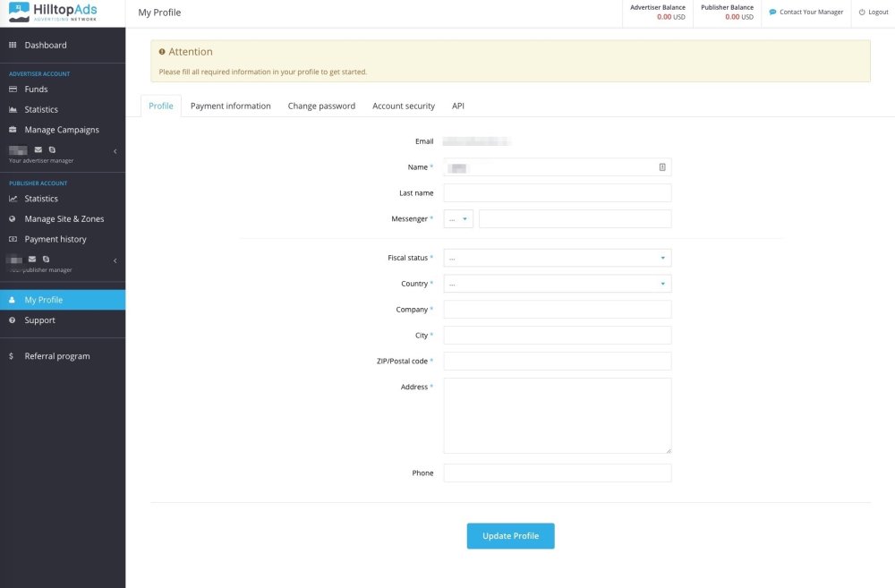Switch to the Profile tab
Image resolution: width=895 pixels, height=588 pixels.
tap(161, 106)
